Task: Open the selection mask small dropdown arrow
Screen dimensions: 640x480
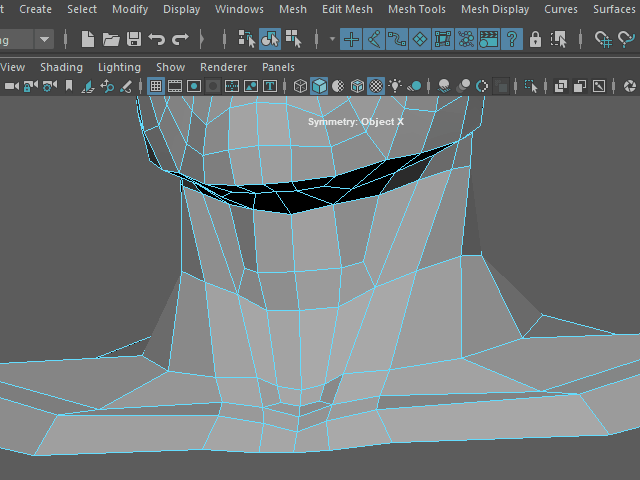Action: coord(332,40)
